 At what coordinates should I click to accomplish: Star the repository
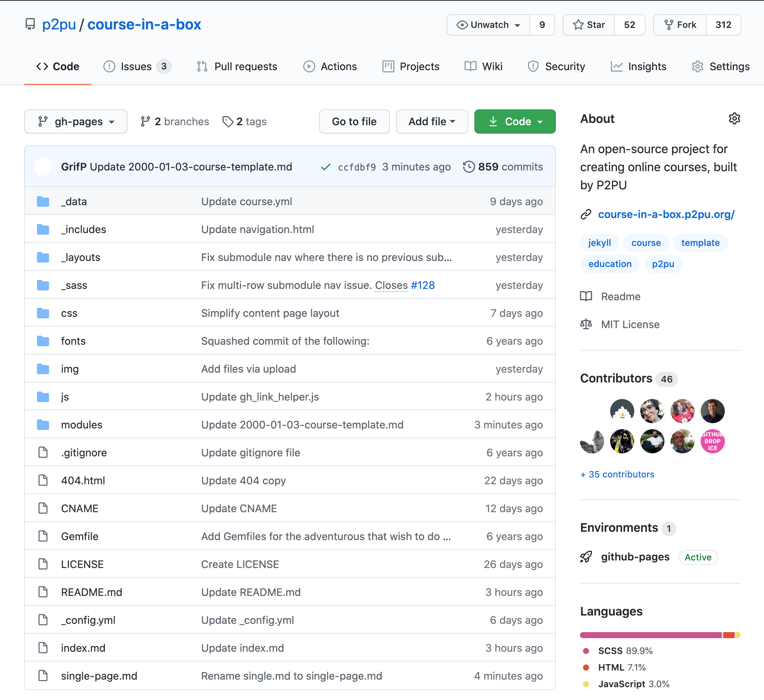[588, 25]
